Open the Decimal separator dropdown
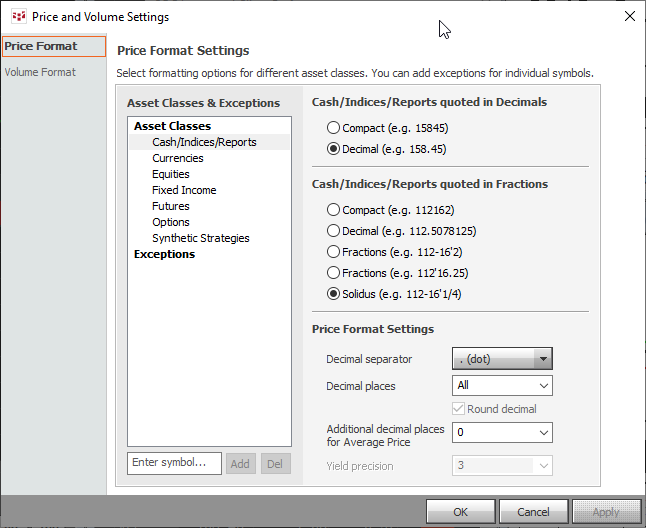The height and width of the screenshot is (528, 646). [x=502, y=359]
